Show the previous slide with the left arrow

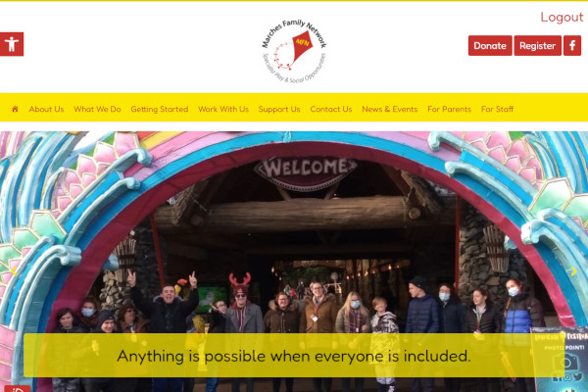coord(14,270)
